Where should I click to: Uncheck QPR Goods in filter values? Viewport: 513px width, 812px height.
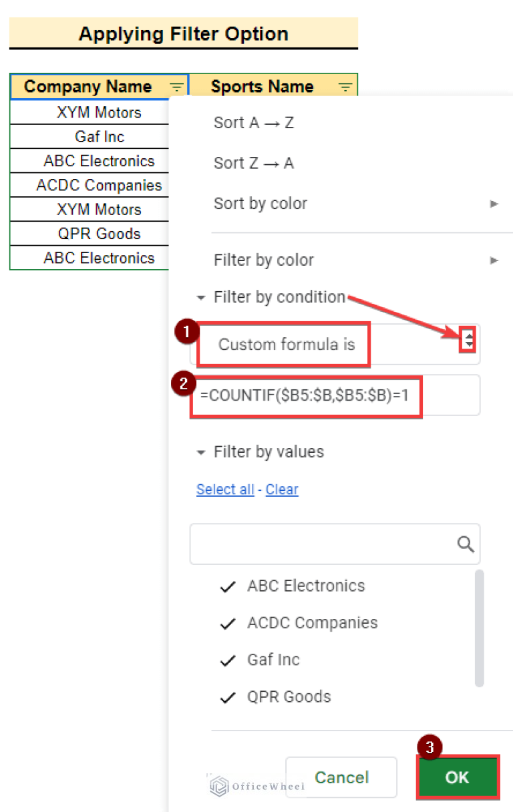coord(227,696)
